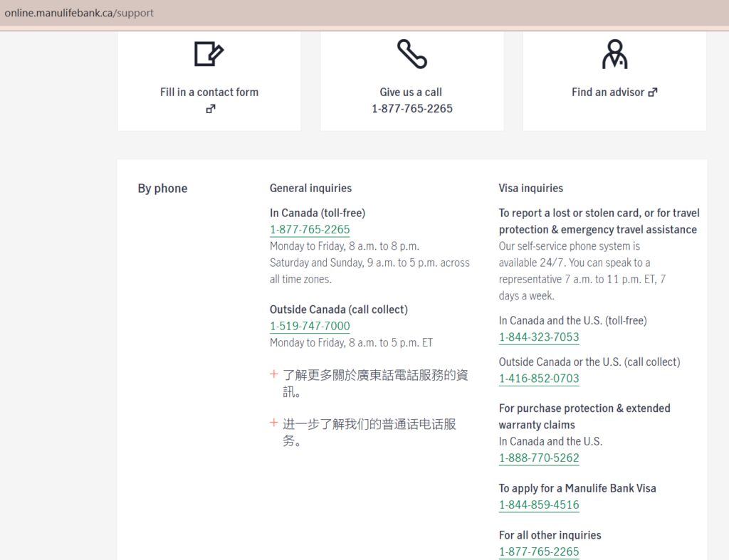Click Visa toll-free number 1-844-323-7053
The height and width of the screenshot is (560, 729).
539,337
